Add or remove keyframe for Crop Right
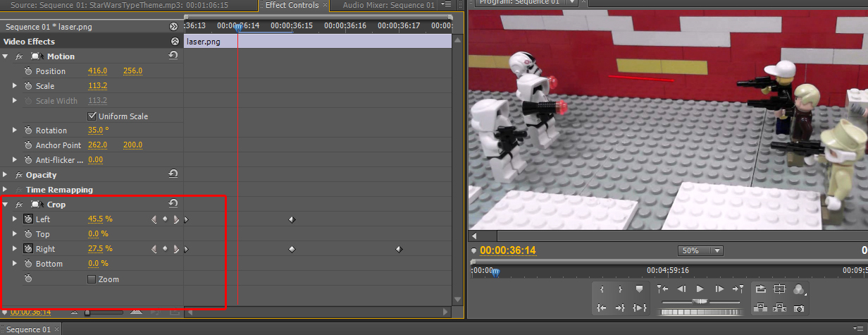 pos(165,249)
